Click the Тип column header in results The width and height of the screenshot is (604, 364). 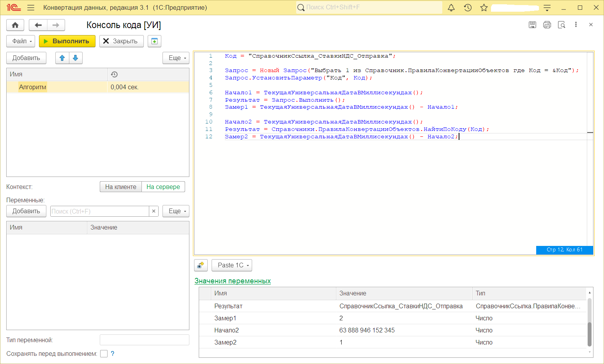click(x=529, y=293)
